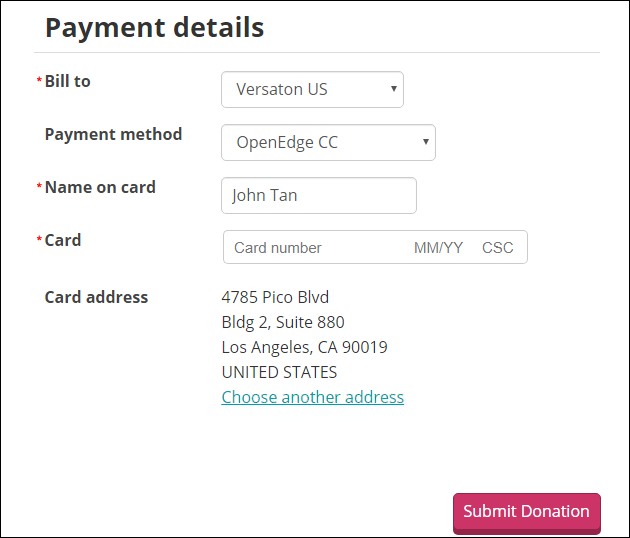Image resolution: width=630 pixels, height=538 pixels.
Task: Follow the Choose another address link
Action: [313, 397]
